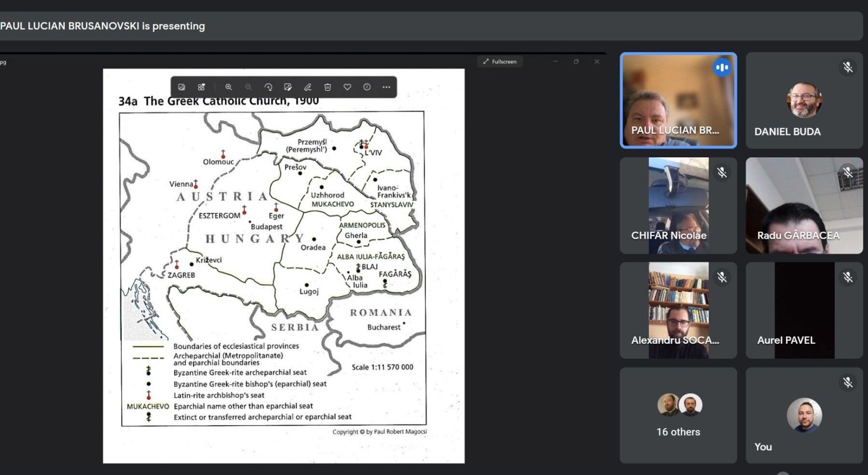Select Radu GÂRBACEA's video tile

(804, 205)
